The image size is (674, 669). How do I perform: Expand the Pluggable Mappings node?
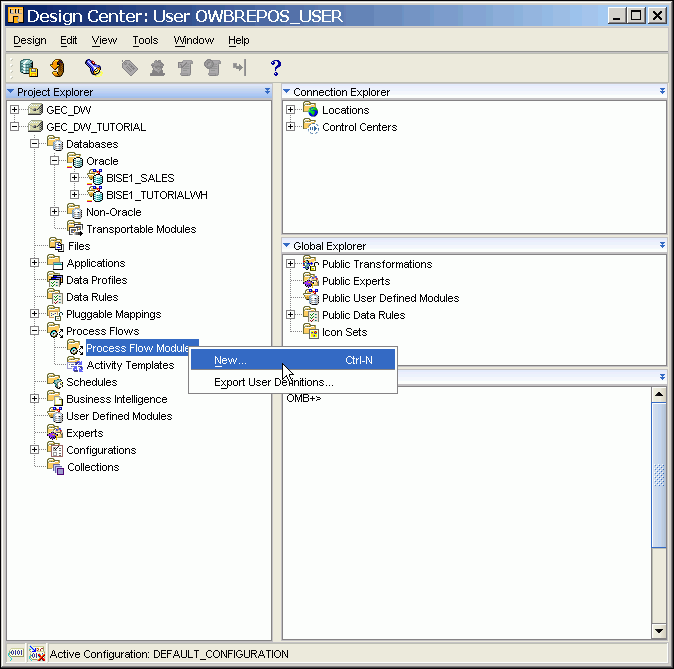(34, 314)
